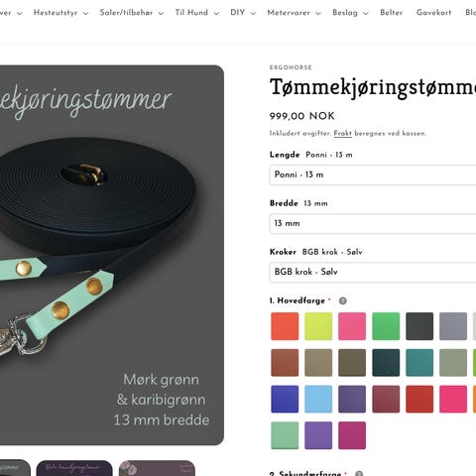Open the Bredde dropdown showing 13 mm
This screenshot has width=476, height=476.
coord(373,223)
